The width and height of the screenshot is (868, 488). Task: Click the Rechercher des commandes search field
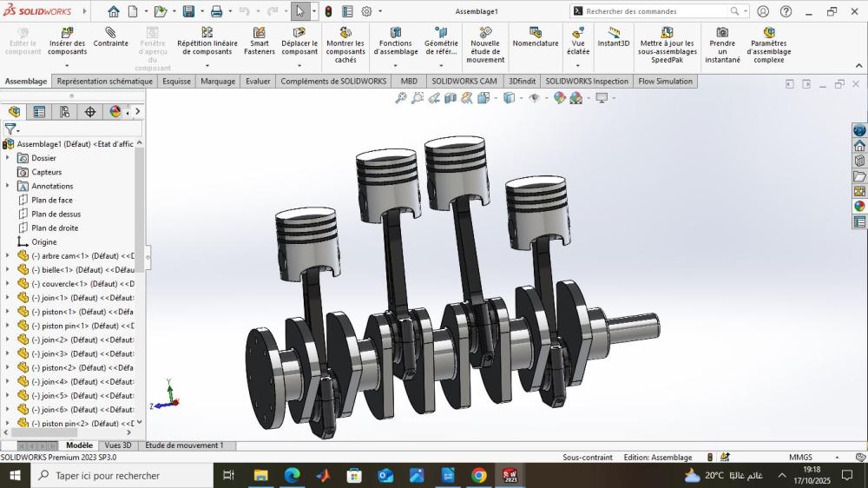click(x=655, y=11)
